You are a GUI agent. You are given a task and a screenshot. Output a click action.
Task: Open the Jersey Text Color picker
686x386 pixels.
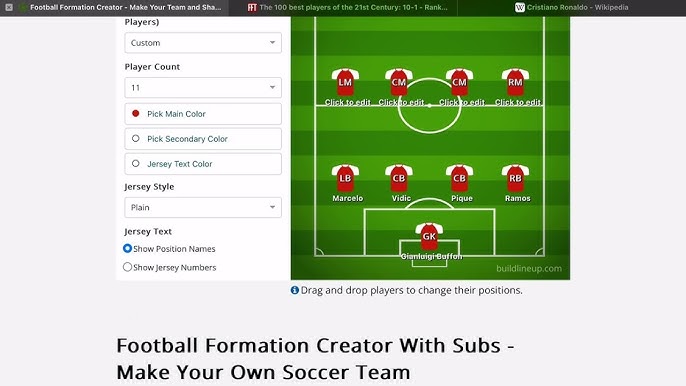(x=203, y=164)
